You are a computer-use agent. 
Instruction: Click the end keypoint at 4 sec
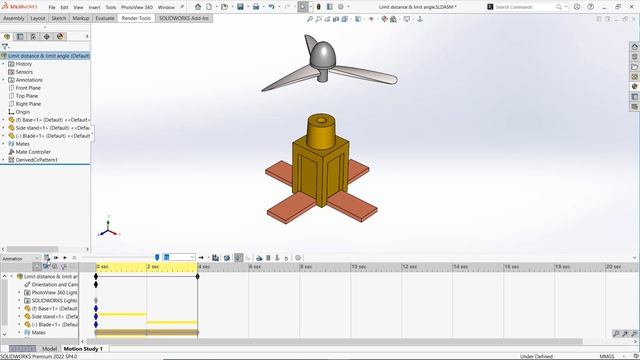pyautogui.click(x=198, y=277)
